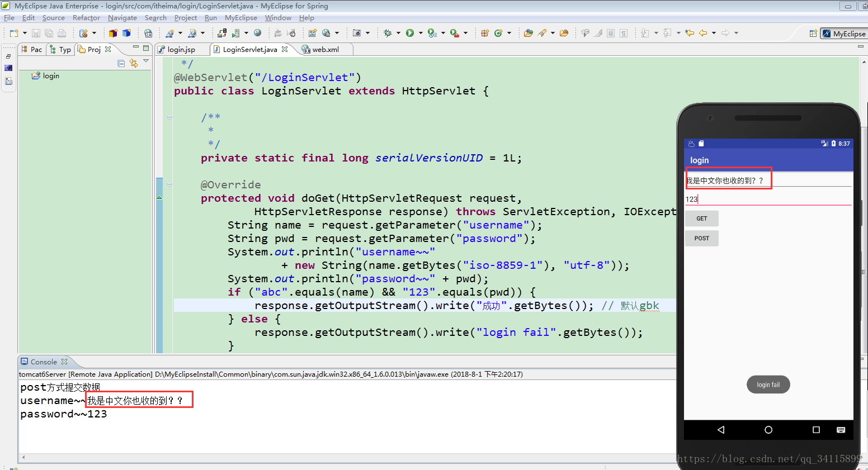Select the MyEclipse perspective button

click(844, 34)
